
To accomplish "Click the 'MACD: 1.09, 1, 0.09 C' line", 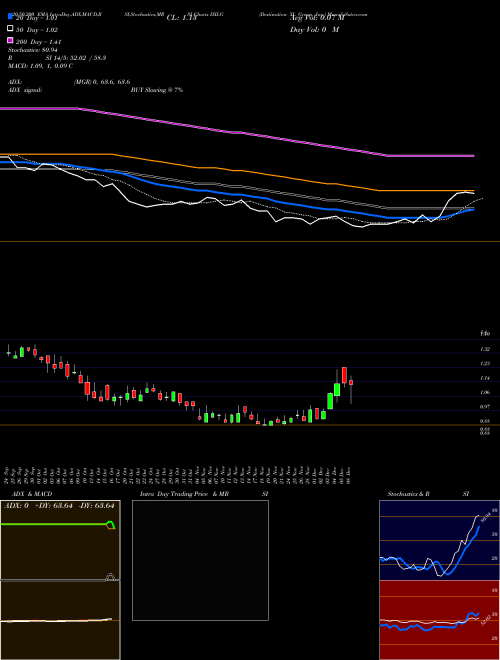I will 40,66.
